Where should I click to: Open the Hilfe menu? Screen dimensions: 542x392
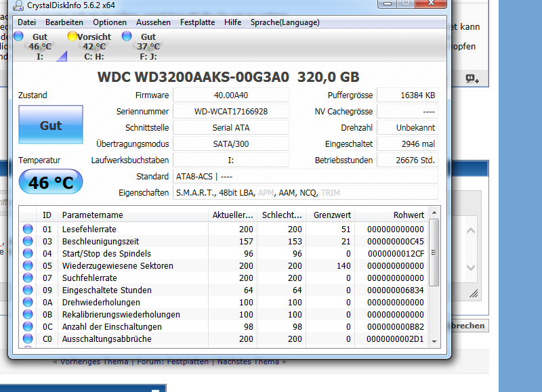pyautogui.click(x=232, y=22)
